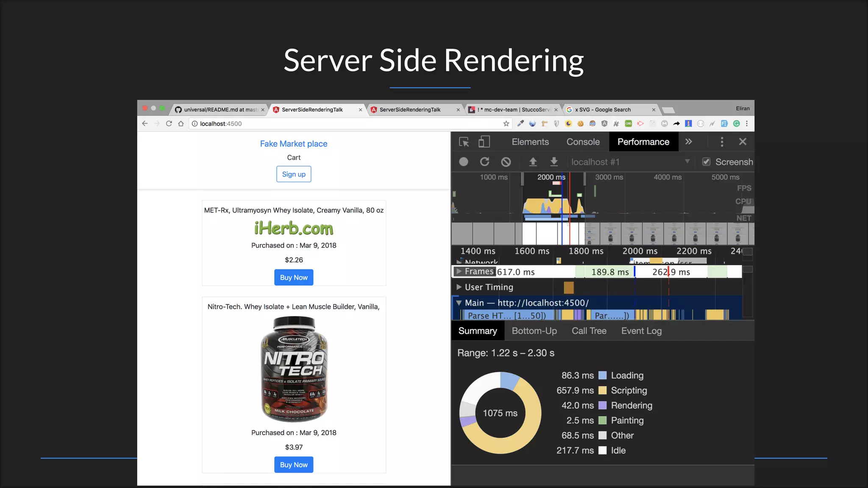Open the localhost #1 recording dropdown
The image size is (868, 488).
[x=687, y=162]
